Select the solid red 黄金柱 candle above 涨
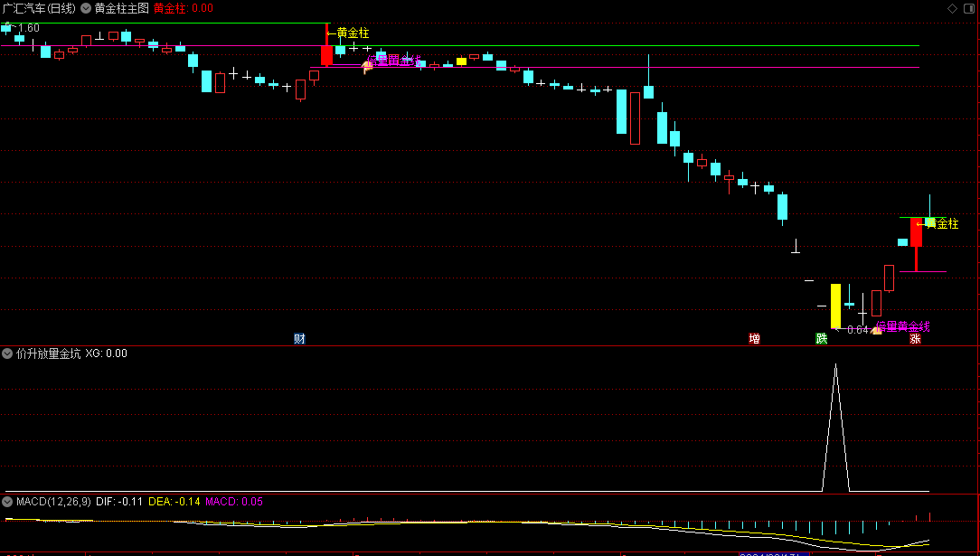The height and width of the screenshot is (556, 980). click(x=916, y=232)
